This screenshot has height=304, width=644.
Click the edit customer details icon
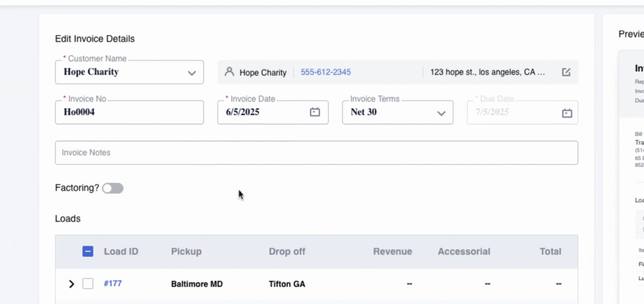click(566, 72)
